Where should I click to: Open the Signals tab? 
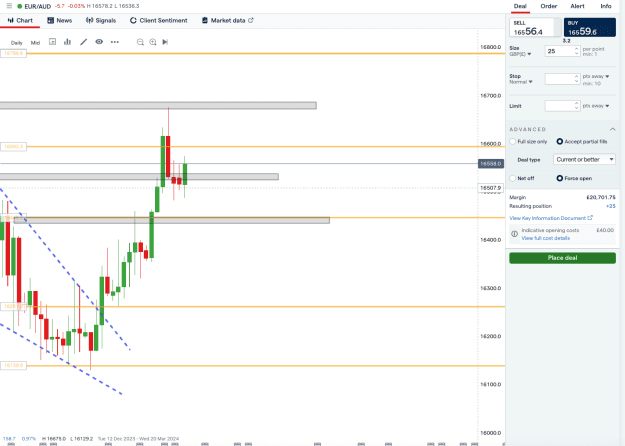pos(101,20)
